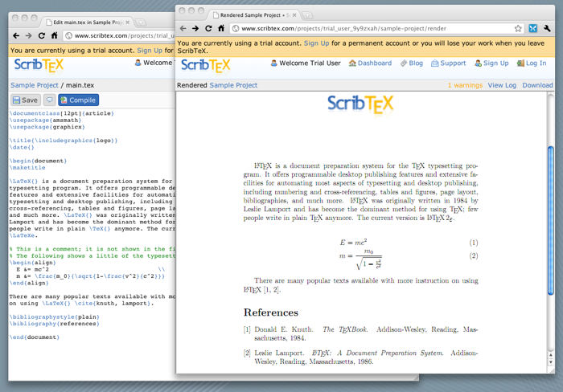
Task: Click Sign Up in the editor window's banner
Action: point(150,51)
